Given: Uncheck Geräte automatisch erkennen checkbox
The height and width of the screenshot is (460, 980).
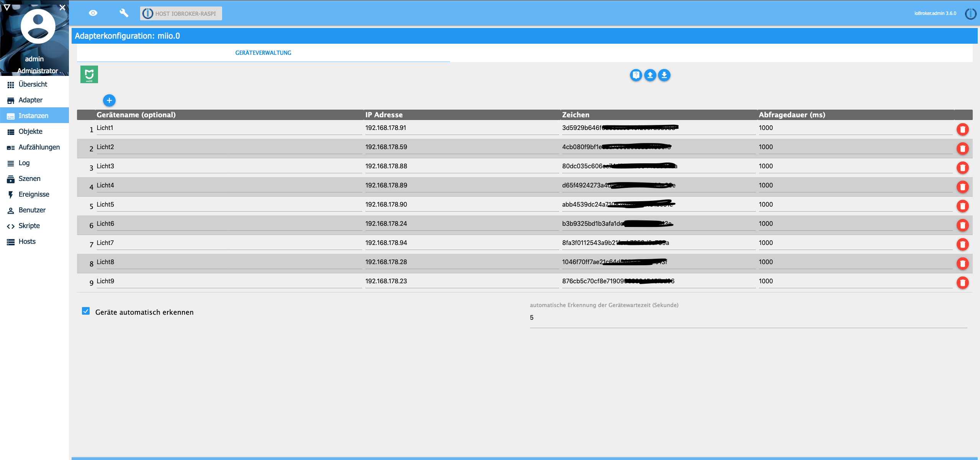Looking at the screenshot, I should click(86, 311).
